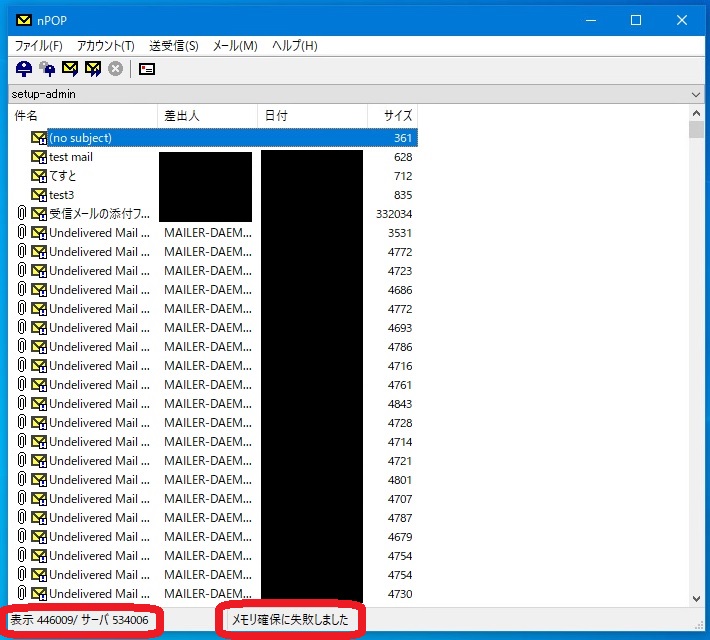Click the size value 4714
The image size is (710, 640).
(400, 442)
